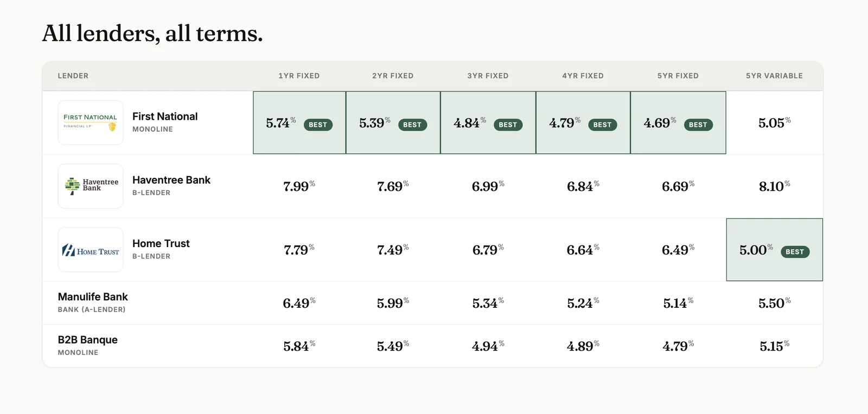Click the 4.84% rate
Viewport: 868px width, 414px height.
[x=470, y=123]
